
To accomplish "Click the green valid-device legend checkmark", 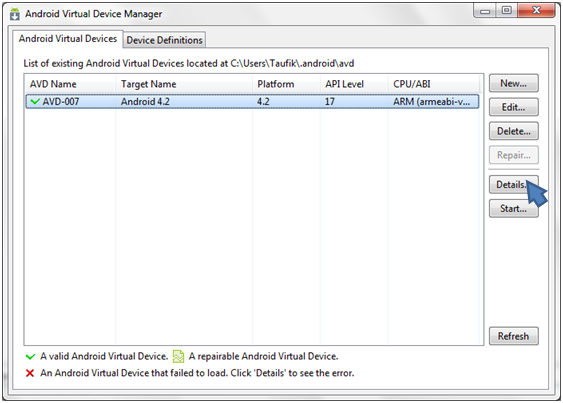I will click(31, 356).
